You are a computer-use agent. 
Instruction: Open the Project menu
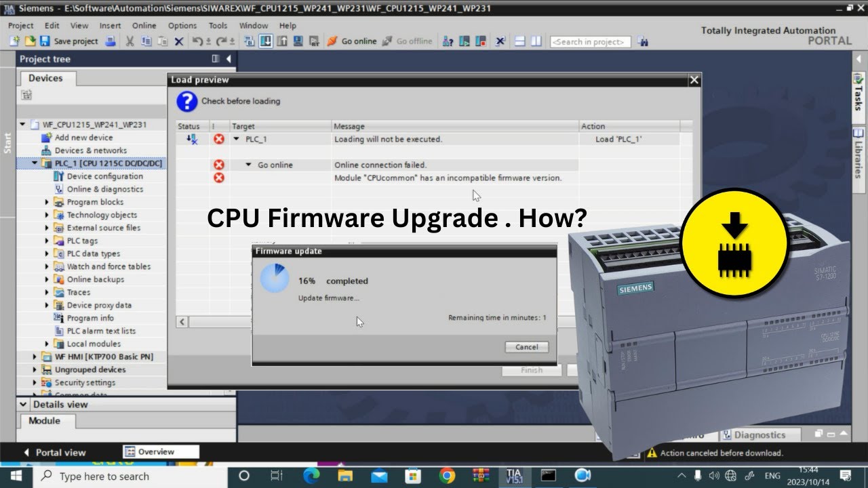tap(20, 26)
